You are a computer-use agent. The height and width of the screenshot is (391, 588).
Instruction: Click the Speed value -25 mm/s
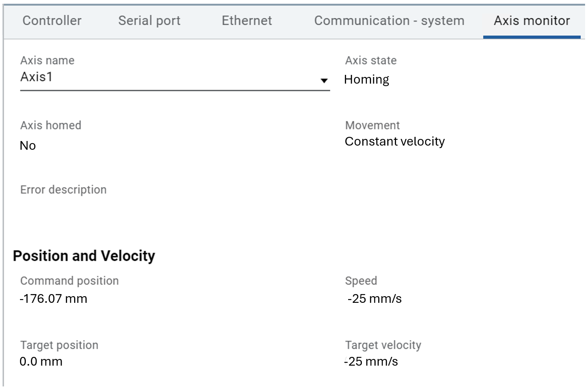coord(374,299)
